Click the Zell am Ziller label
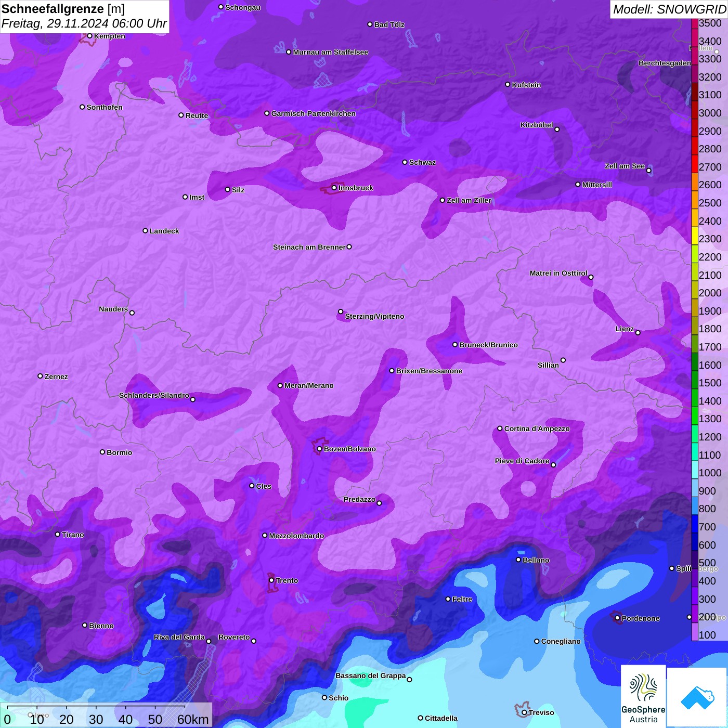This screenshot has height=728, width=728. 469,200
